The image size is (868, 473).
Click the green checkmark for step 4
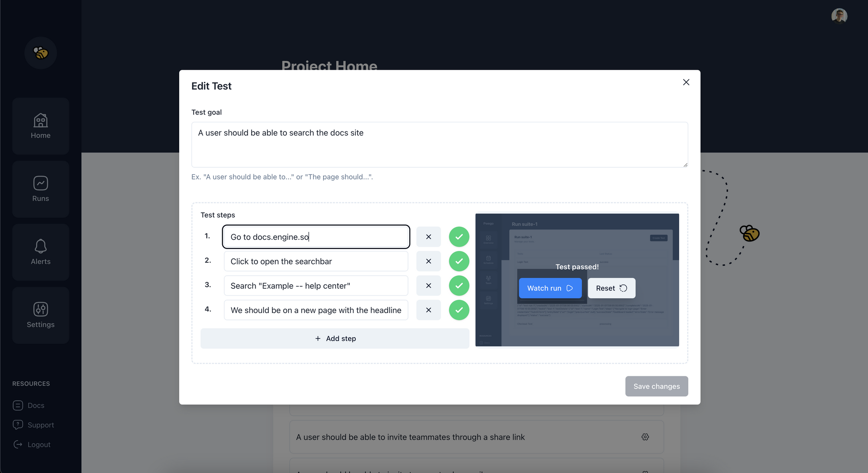click(x=459, y=310)
